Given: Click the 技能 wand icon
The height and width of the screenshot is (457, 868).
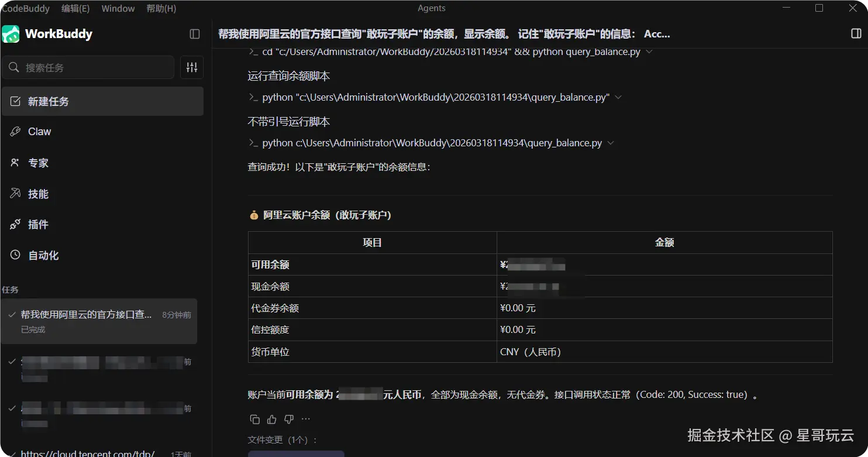Looking at the screenshot, I should [x=16, y=194].
